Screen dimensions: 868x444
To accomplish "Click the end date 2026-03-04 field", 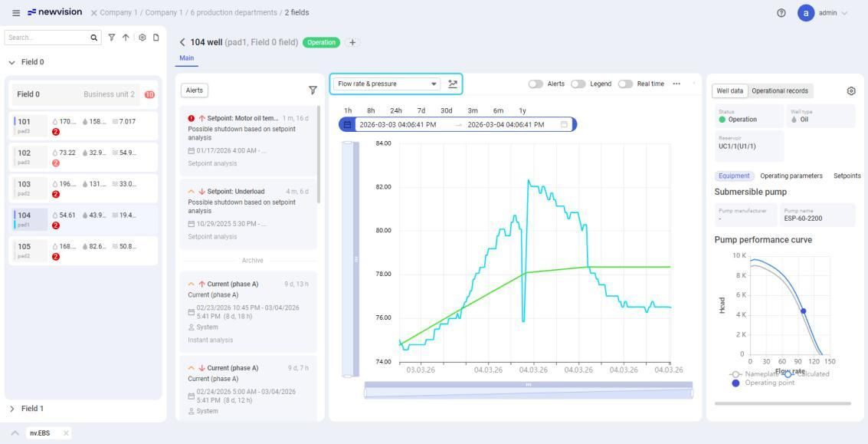I will (x=506, y=125).
